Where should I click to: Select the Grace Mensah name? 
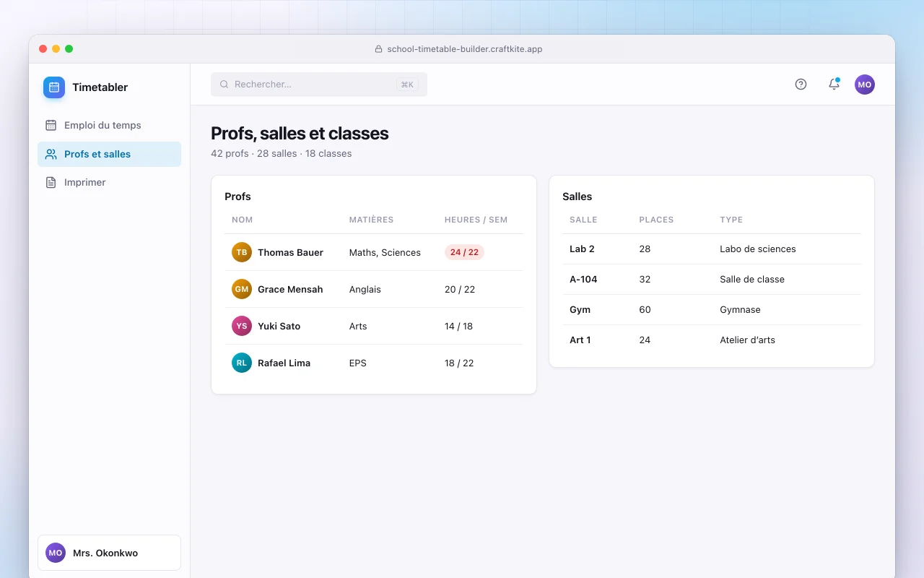coord(290,289)
